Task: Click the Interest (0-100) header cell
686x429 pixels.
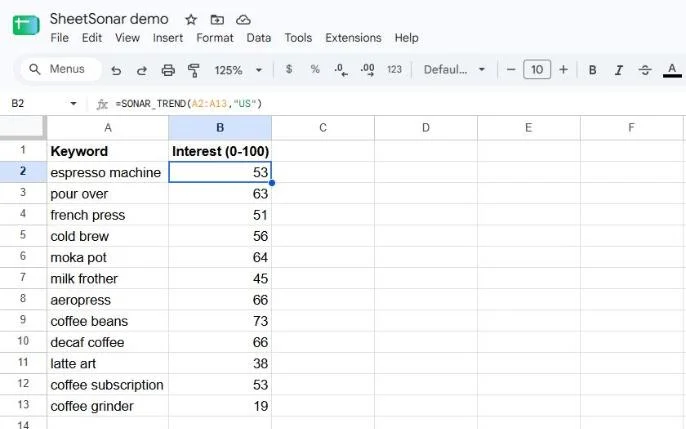Action: click(x=220, y=151)
